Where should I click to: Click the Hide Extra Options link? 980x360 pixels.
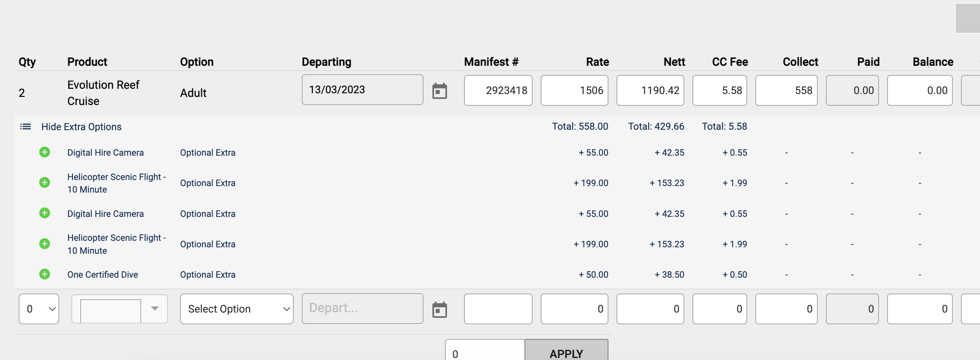81,127
